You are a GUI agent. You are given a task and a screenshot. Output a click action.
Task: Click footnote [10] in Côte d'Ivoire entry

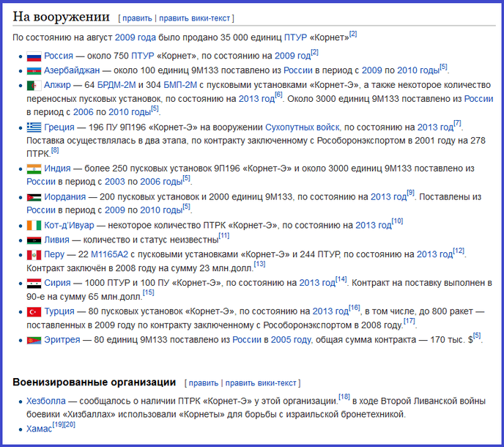(397, 221)
